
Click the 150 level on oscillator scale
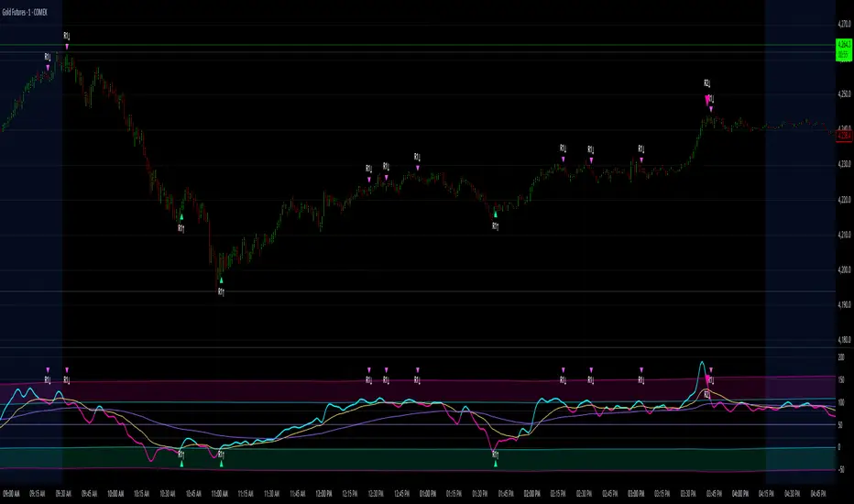point(841,379)
